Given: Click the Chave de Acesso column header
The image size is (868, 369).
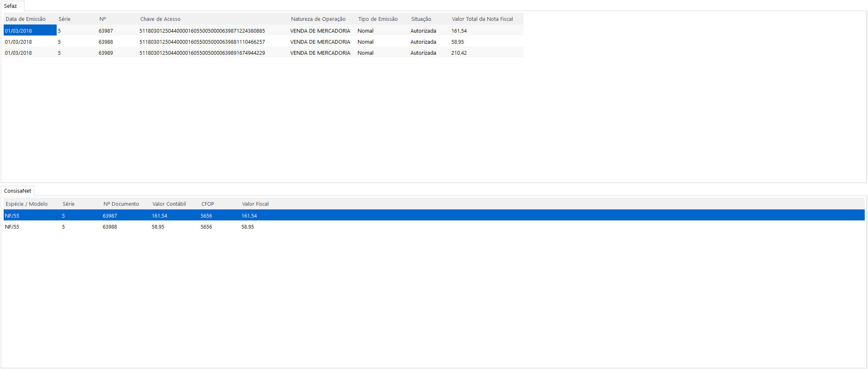Looking at the screenshot, I should click(x=160, y=19).
